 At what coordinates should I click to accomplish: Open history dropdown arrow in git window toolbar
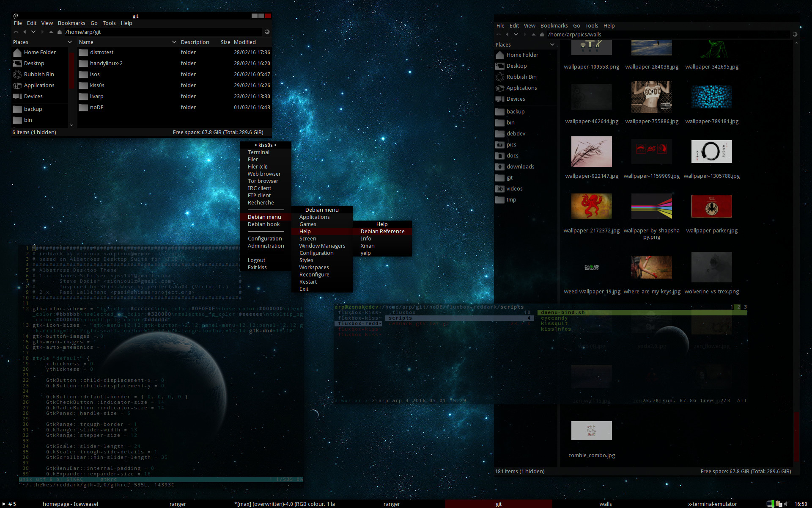pos(33,32)
